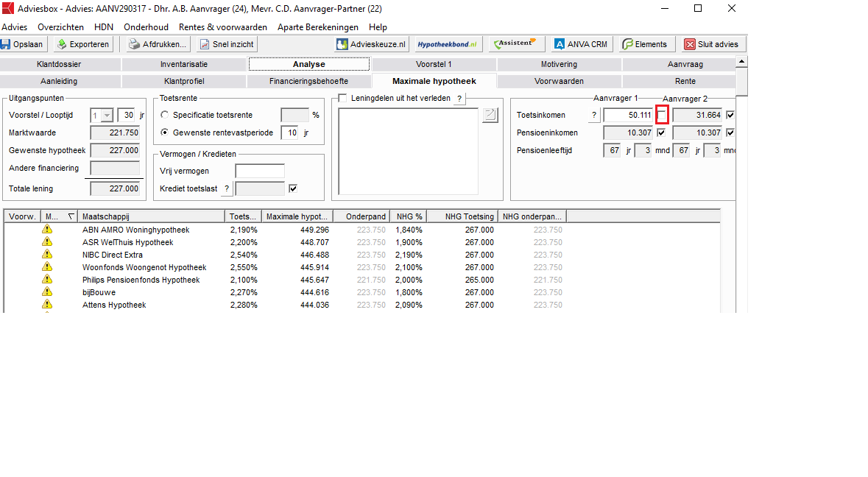Viewport: 868px width, 477px height.
Task: Open the Overzichten menu
Action: pyautogui.click(x=61, y=27)
